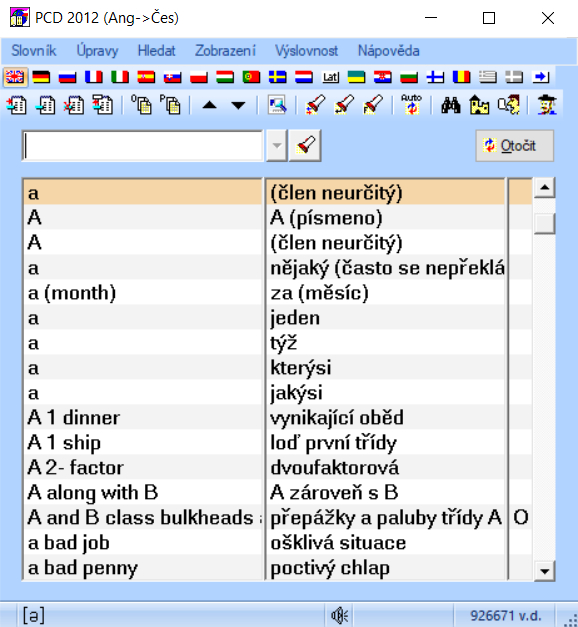Select the 'dvoufaktorová' translation cell

(386, 467)
